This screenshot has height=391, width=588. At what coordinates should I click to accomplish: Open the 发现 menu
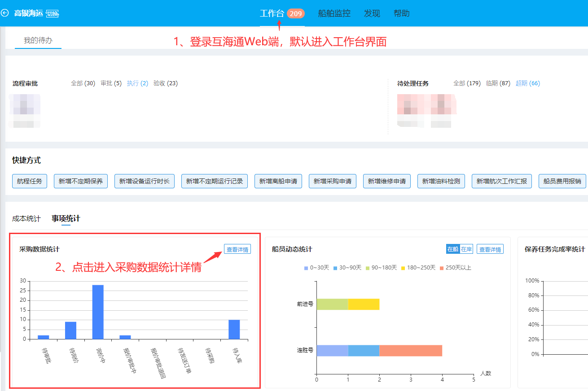pos(372,13)
